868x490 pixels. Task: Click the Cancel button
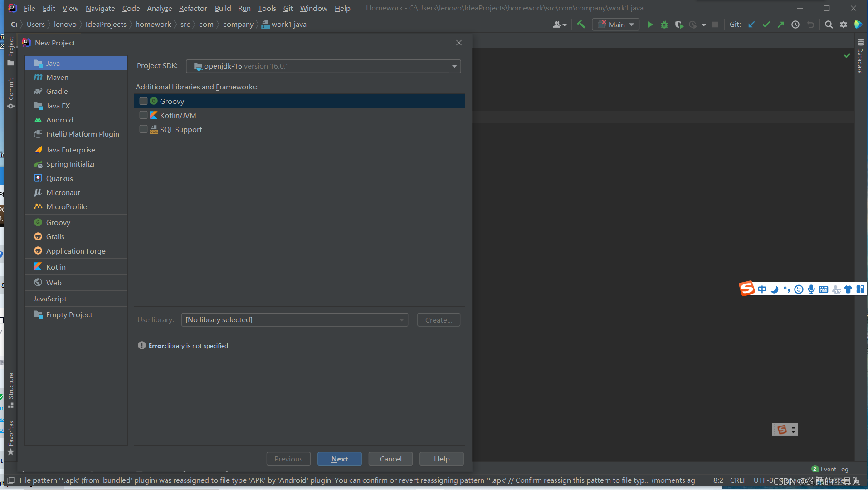click(390, 459)
